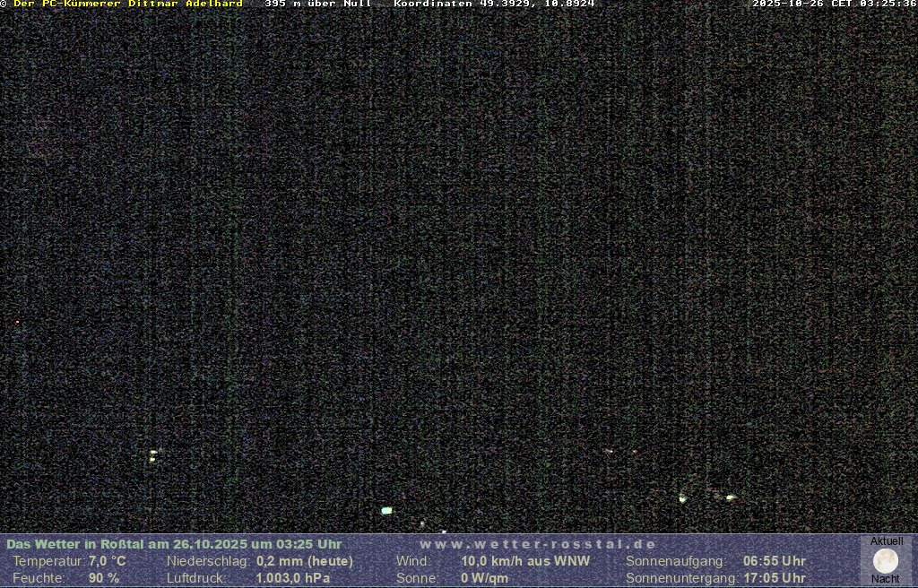Select the Luftdruck 1.003,0 hPa value

292,578
